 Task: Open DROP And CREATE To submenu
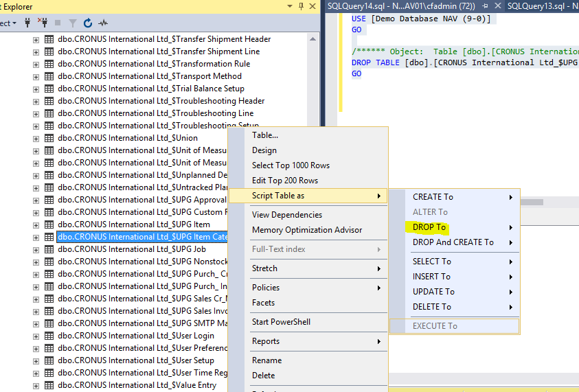point(455,242)
